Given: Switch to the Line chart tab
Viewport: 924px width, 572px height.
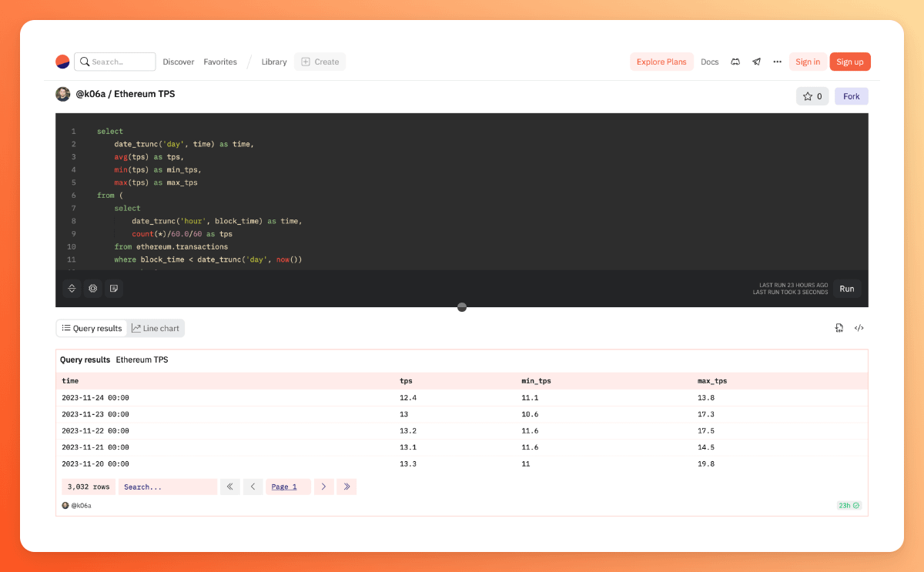Looking at the screenshot, I should [156, 328].
